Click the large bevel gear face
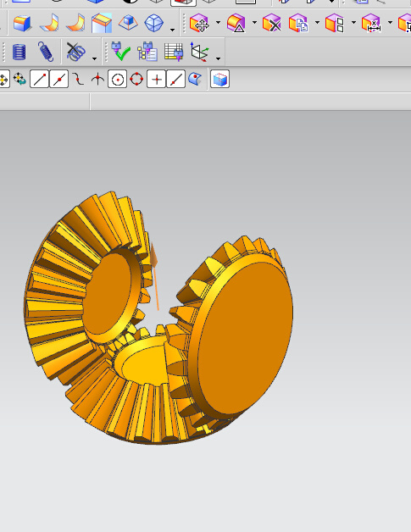The image size is (411, 532). pos(245,336)
